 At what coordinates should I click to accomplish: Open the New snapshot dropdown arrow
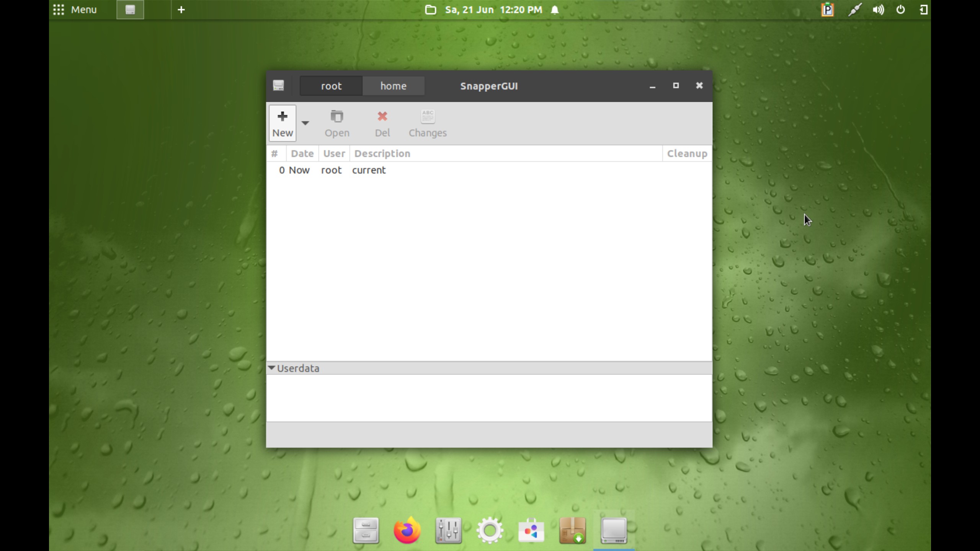(x=305, y=123)
